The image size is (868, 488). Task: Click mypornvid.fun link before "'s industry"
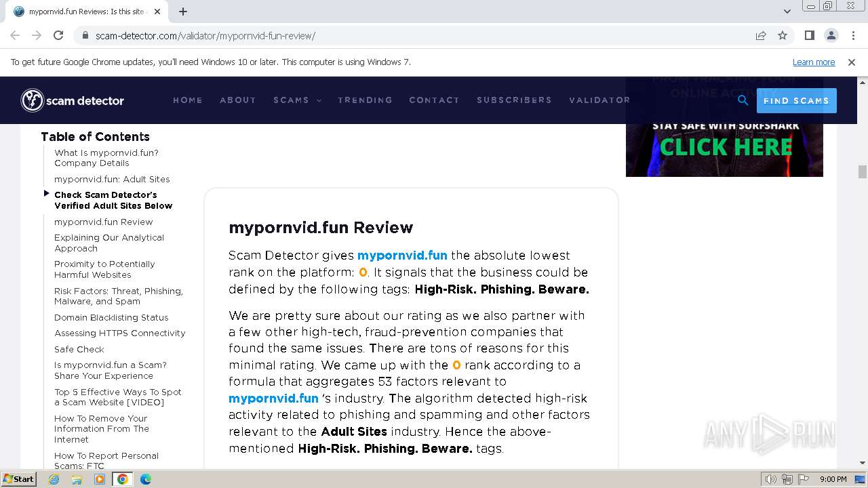coord(273,399)
